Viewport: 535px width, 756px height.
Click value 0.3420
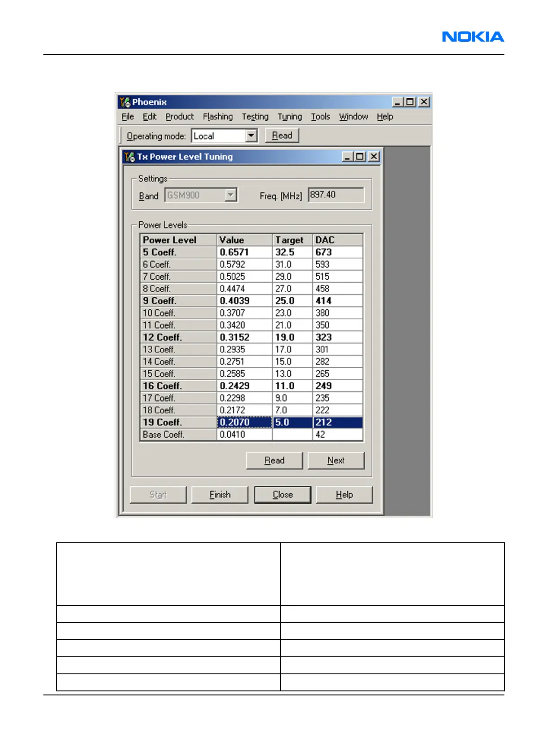tap(245, 325)
